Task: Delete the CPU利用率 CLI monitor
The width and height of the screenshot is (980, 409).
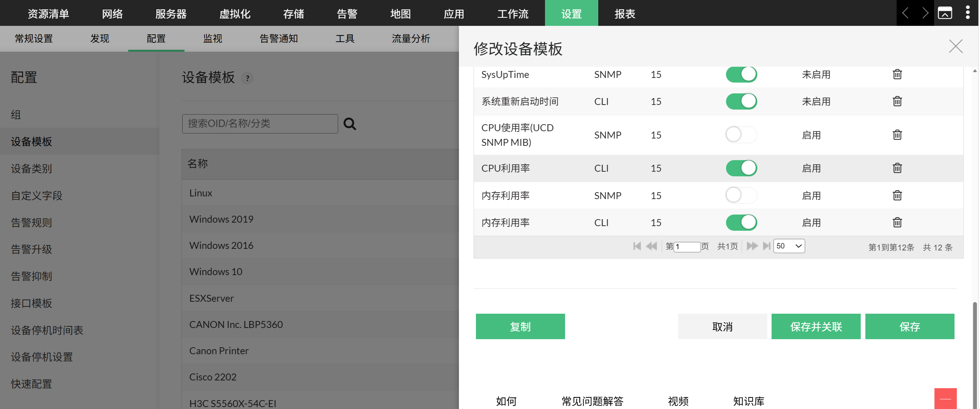Action: coord(897,168)
